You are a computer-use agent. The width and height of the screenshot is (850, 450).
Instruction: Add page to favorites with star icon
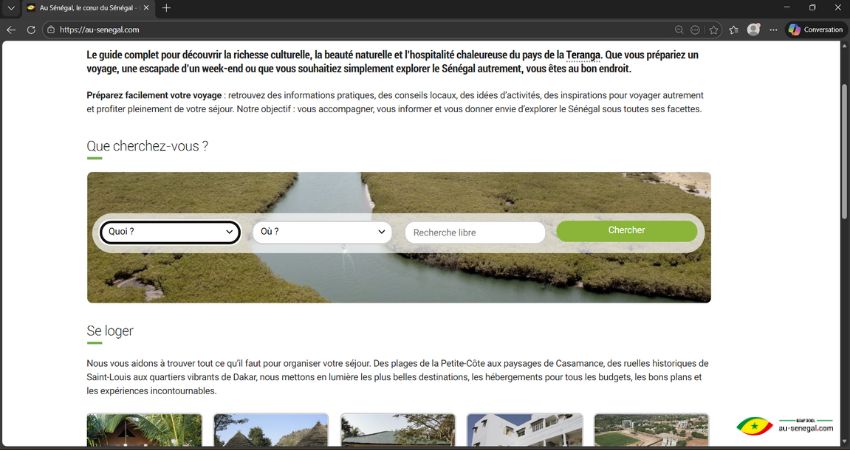coord(714,30)
